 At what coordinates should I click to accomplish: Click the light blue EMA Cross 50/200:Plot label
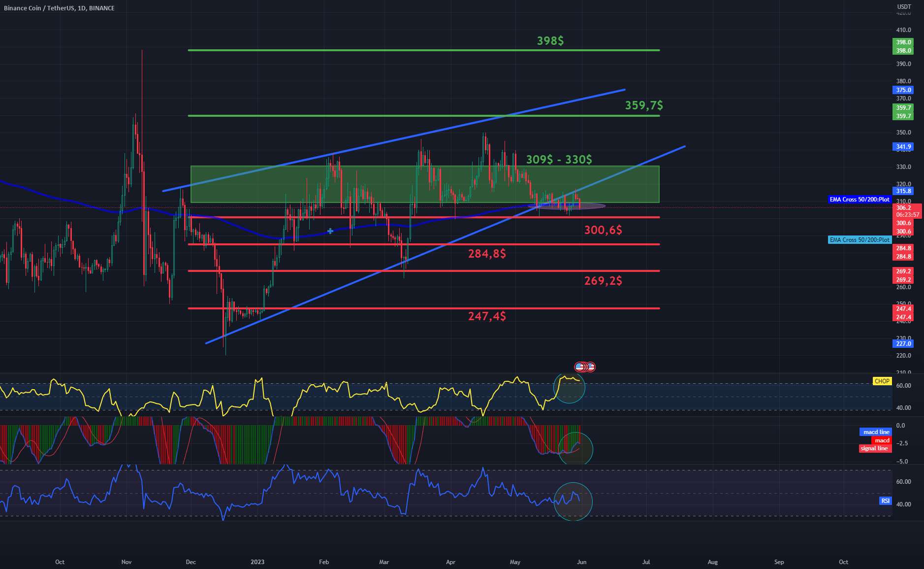click(860, 240)
